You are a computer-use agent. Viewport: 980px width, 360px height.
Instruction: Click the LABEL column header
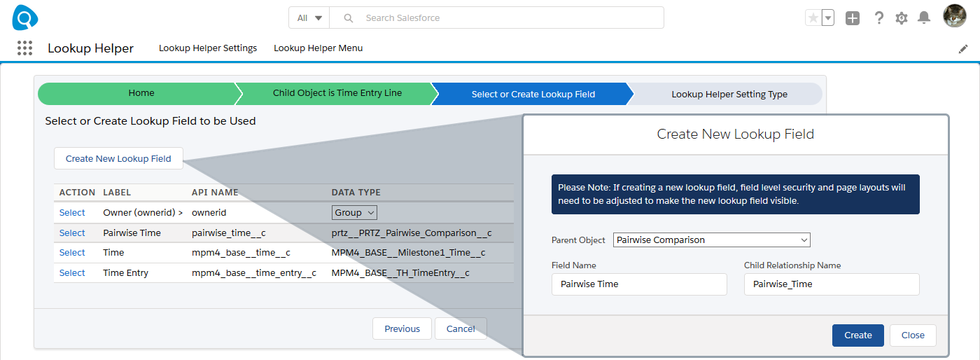tap(117, 192)
